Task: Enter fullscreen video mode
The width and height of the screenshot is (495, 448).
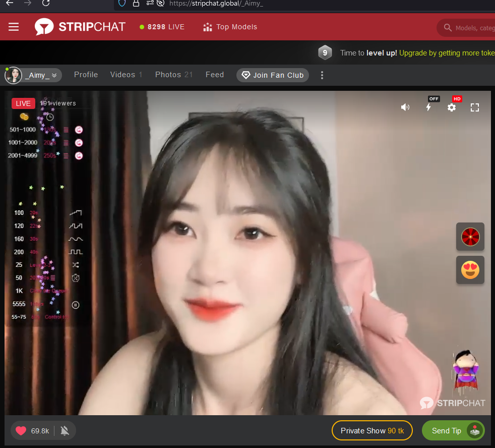Action: (x=474, y=107)
